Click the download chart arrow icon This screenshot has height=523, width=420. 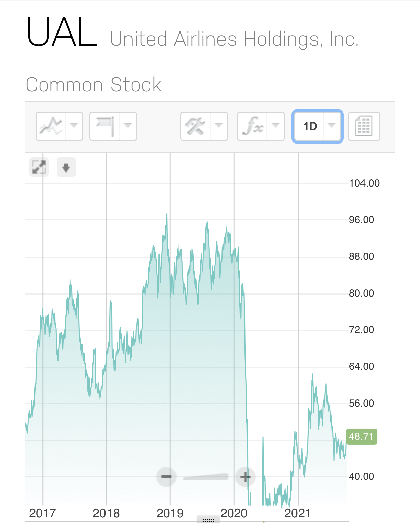point(66,167)
